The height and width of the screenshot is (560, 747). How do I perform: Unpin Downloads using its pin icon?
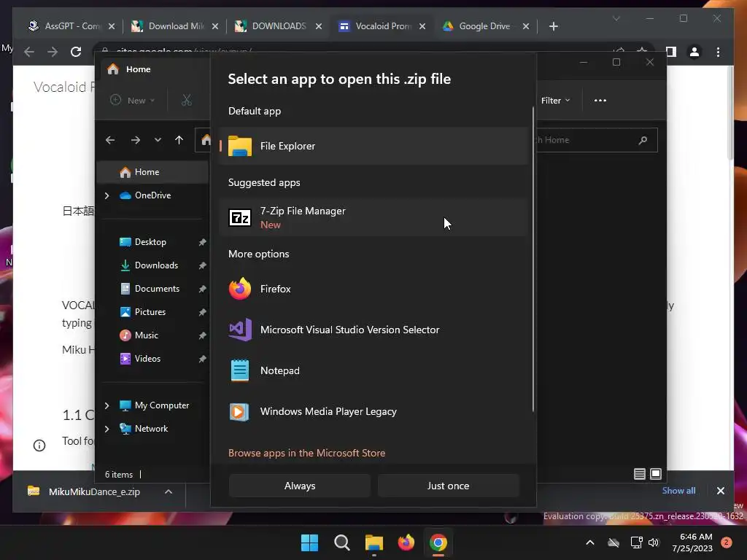(x=202, y=265)
